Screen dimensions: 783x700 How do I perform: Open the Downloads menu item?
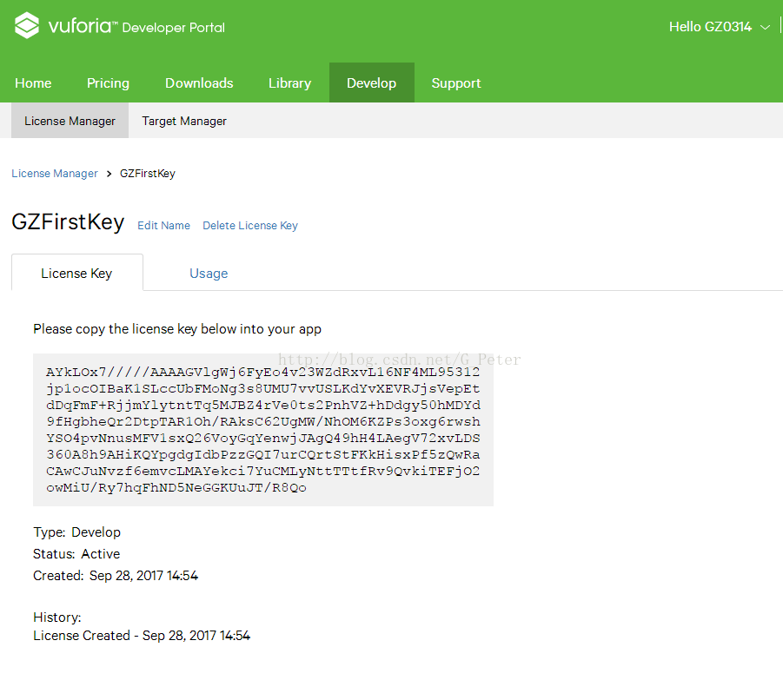(199, 83)
